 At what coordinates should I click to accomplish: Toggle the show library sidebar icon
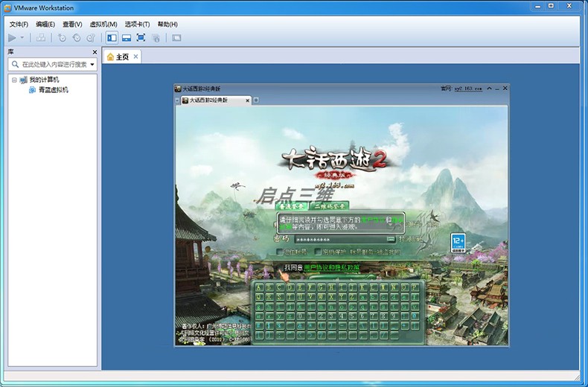(x=112, y=37)
